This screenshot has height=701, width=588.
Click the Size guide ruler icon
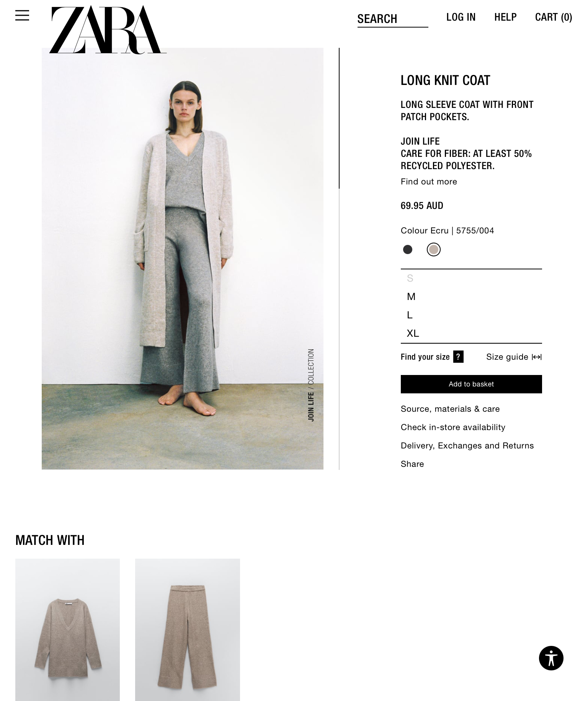point(537,357)
